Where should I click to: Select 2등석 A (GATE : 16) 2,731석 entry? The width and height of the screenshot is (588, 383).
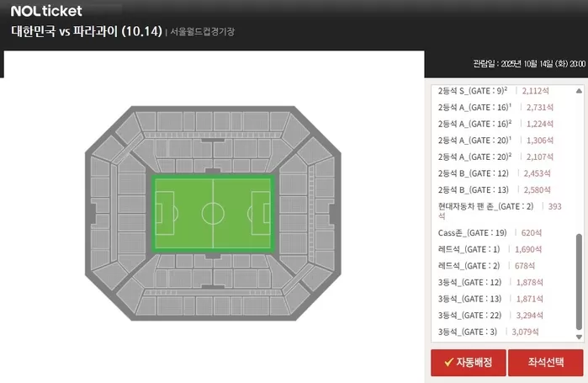[477, 107]
